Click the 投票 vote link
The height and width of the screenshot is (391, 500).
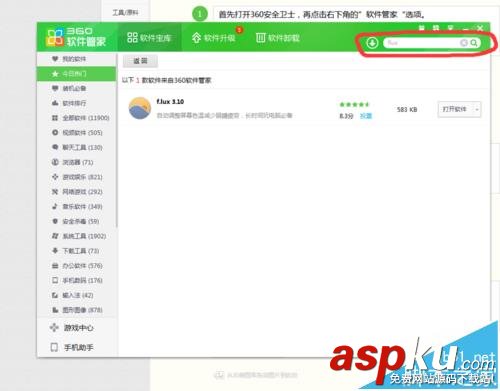365,116
